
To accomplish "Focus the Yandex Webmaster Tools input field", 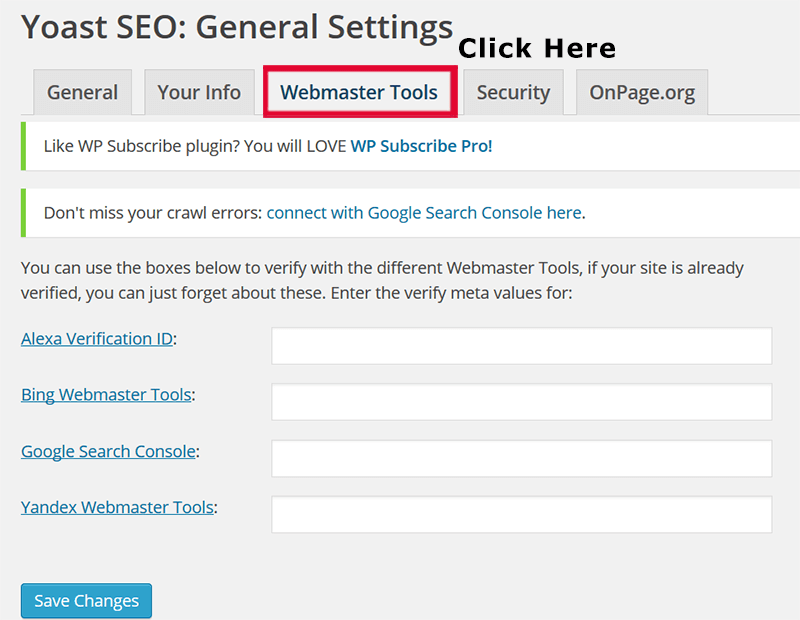I will [x=521, y=514].
